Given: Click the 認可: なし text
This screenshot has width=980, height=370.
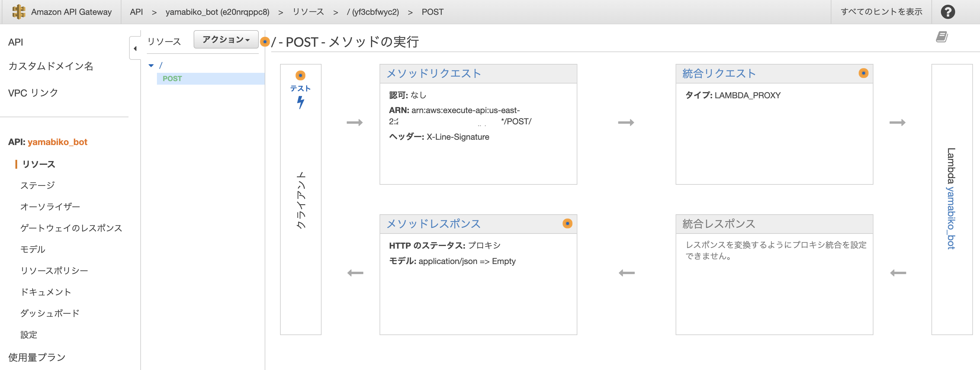Looking at the screenshot, I should (x=407, y=95).
